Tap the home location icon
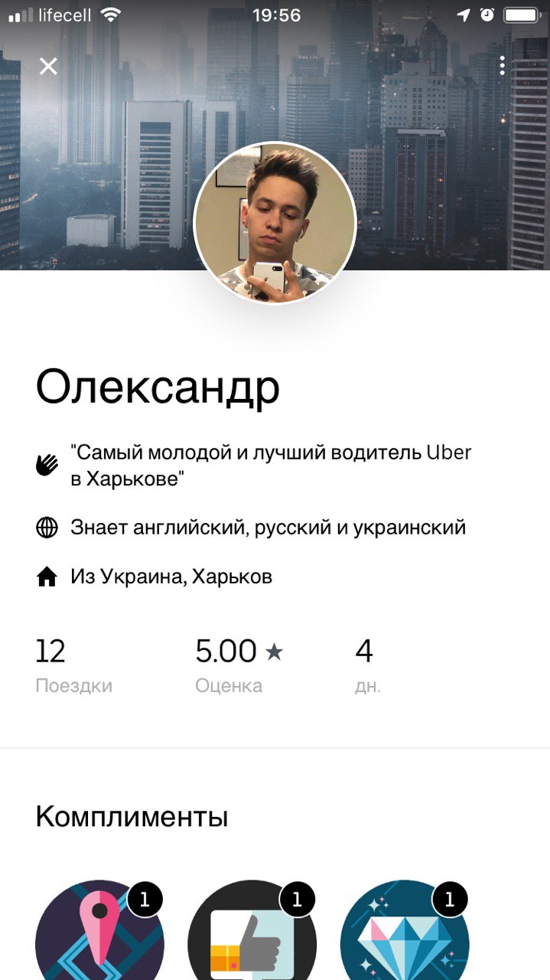The image size is (550, 980). [x=47, y=577]
